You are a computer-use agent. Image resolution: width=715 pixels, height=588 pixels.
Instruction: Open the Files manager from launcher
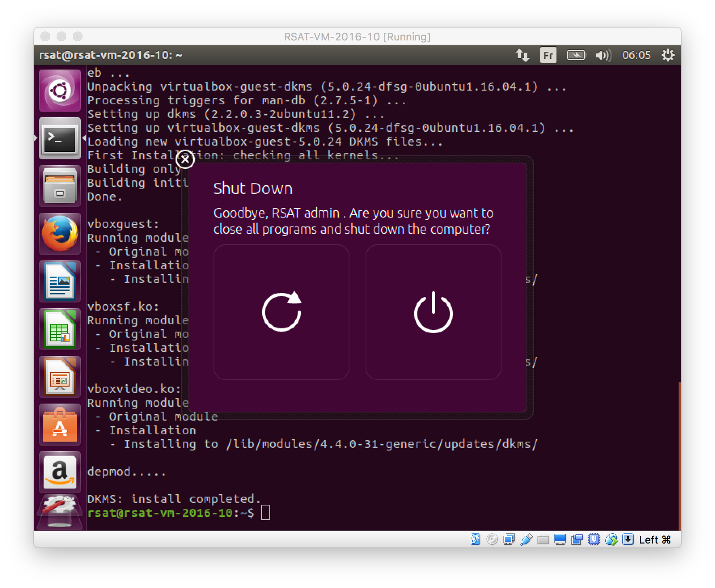[60, 186]
